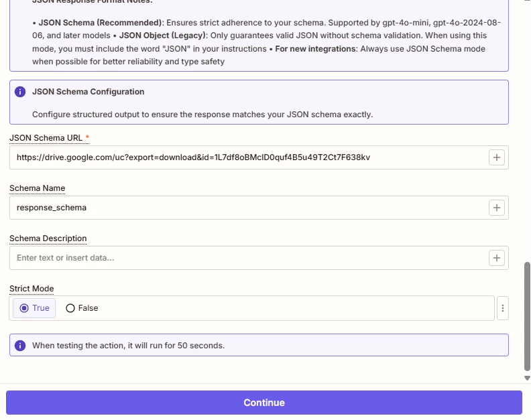Image resolution: width=531 pixels, height=420 pixels.
Task: Open the three-dot menu beside Strict Mode
Action: click(503, 308)
